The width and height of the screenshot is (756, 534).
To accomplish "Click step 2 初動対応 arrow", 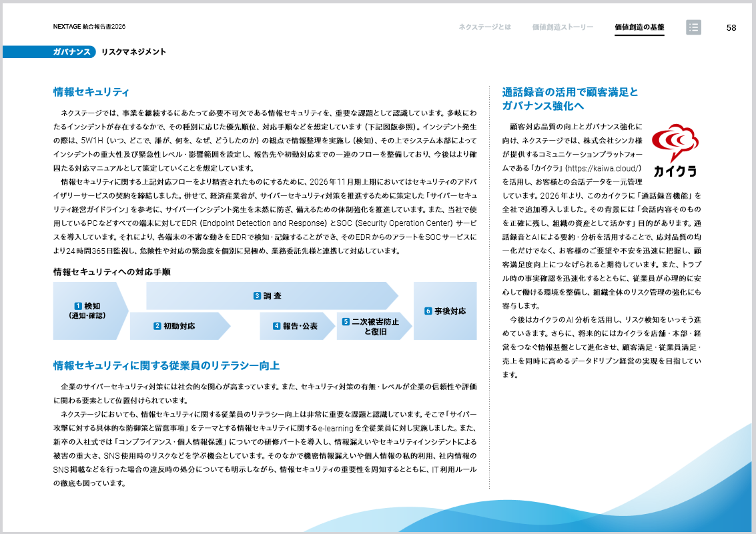I will click(179, 326).
